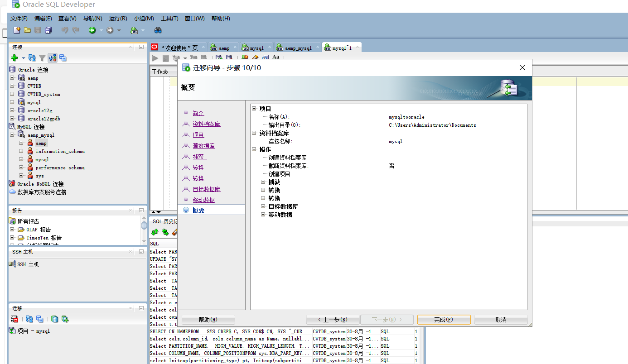The width and height of the screenshot is (628, 364).
Task: Click the green Back navigation arrow
Action: coord(92,30)
